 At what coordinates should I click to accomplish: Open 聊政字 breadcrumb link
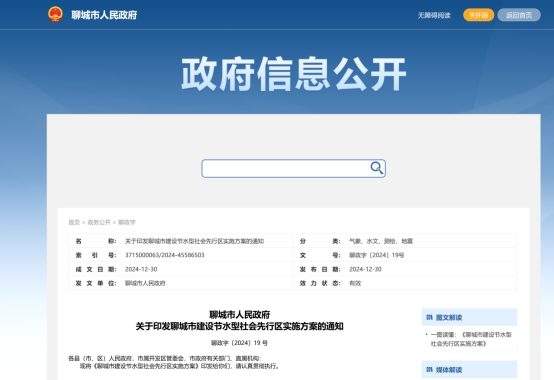tap(126, 222)
